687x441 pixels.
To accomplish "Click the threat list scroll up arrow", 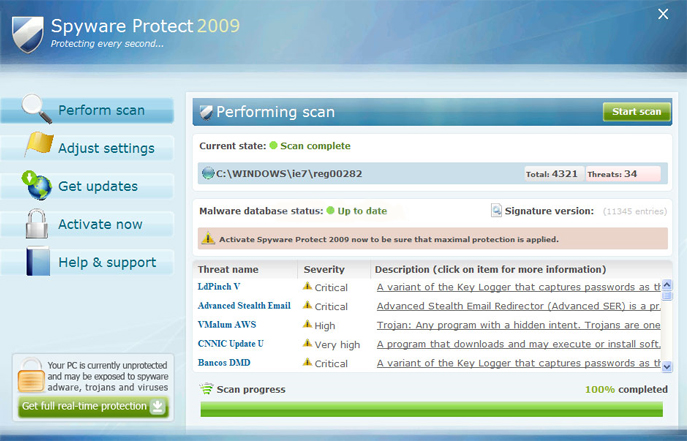I will (667, 285).
